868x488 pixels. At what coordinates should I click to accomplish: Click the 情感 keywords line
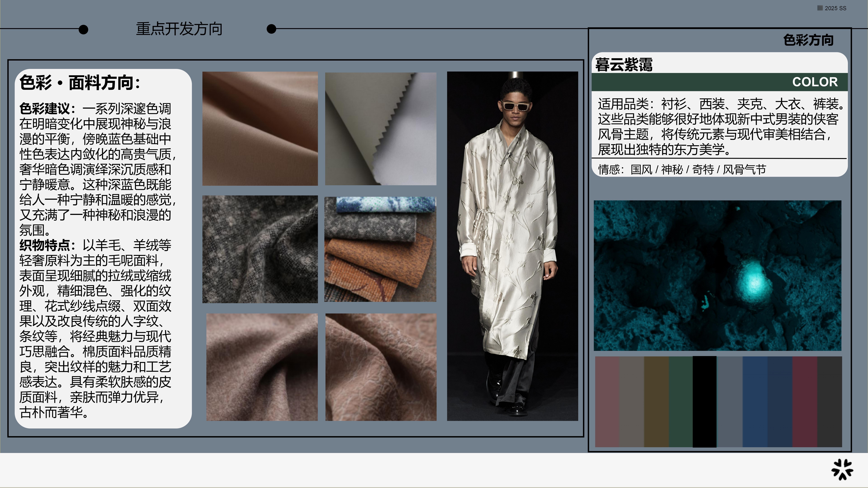[682, 169]
